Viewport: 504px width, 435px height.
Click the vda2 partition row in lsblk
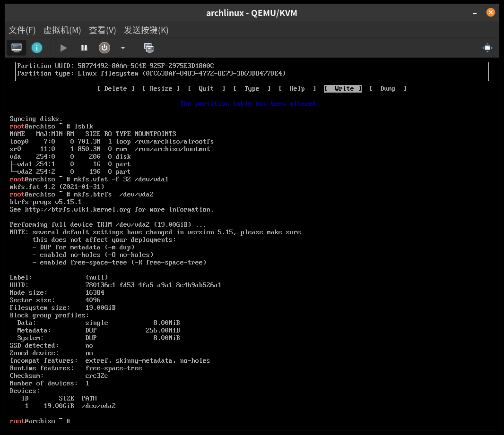[x=70, y=172]
